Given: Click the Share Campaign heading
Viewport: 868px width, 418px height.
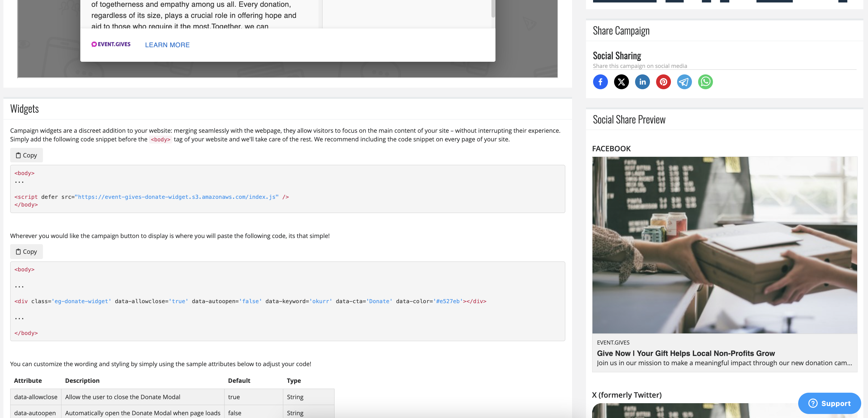Looking at the screenshot, I should coord(621,31).
